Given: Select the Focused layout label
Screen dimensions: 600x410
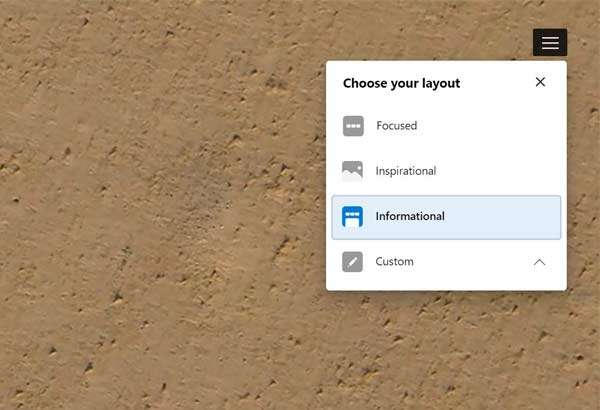Looking at the screenshot, I should pos(396,126).
